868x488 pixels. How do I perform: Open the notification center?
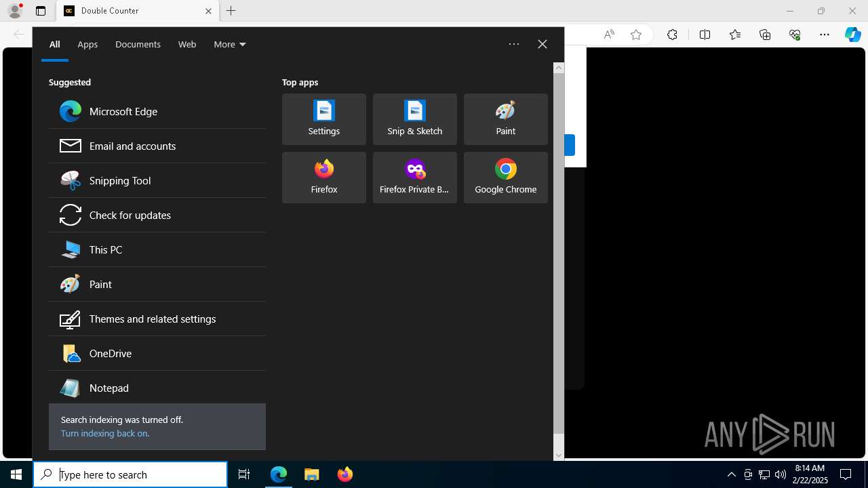coord(846,474)
